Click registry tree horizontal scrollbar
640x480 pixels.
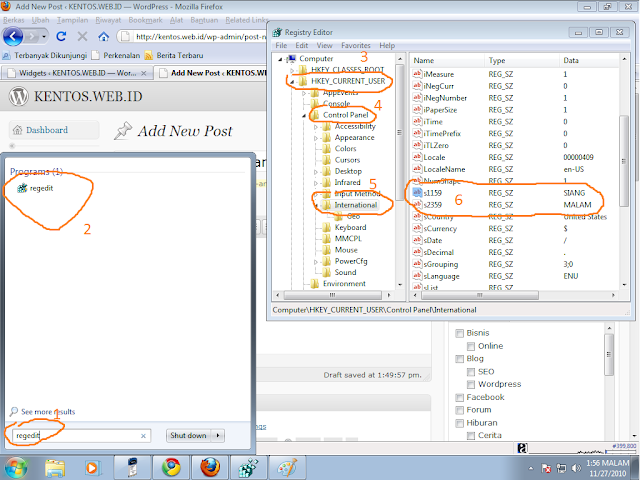333,295
